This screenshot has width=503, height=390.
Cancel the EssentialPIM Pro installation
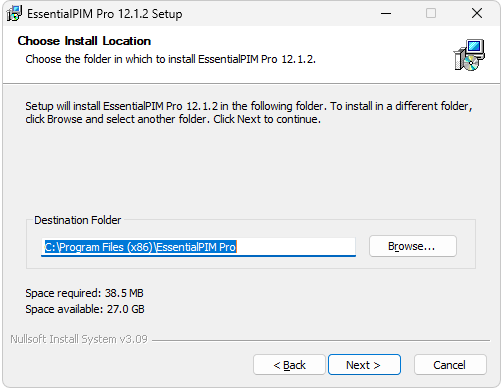click(x=450, y=364)
